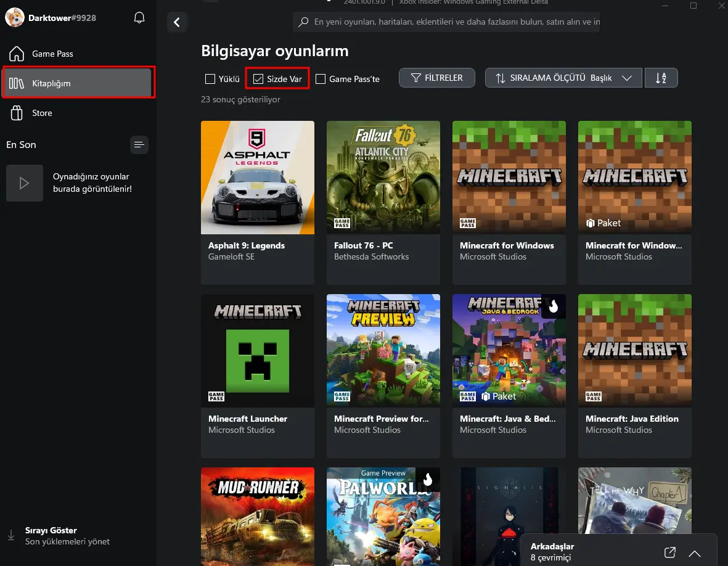This screenshot has height=566, width=728.
Task: Open the Game Pass home icon
Action: coord(17,54)
